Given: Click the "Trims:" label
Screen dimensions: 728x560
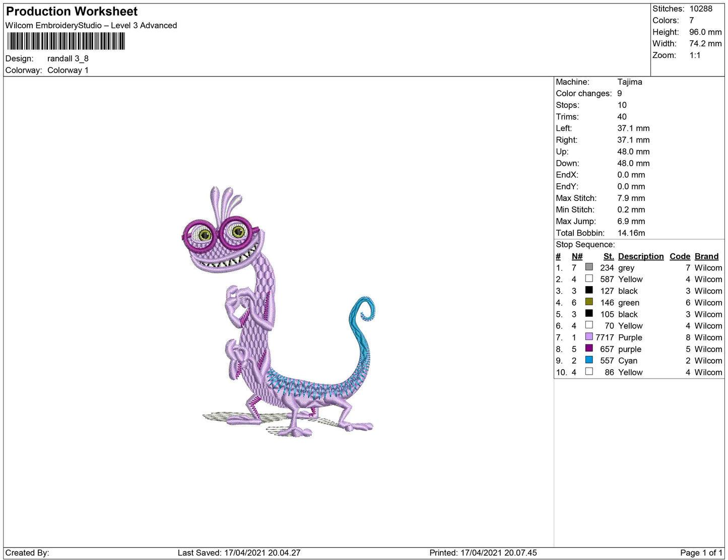Looking at the screenshot, I should 567,116.
